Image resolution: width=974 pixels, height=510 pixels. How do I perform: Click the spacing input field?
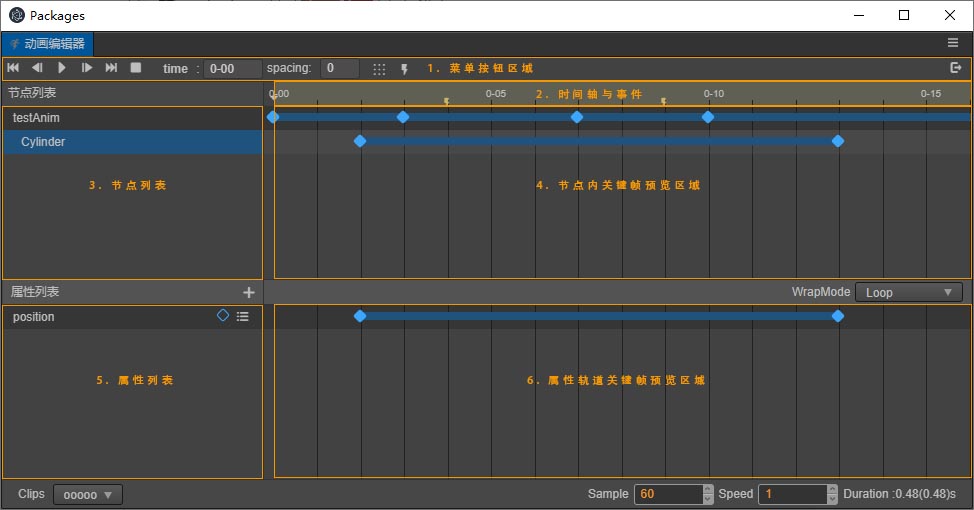pyautogui.click(x=340, y=68)
